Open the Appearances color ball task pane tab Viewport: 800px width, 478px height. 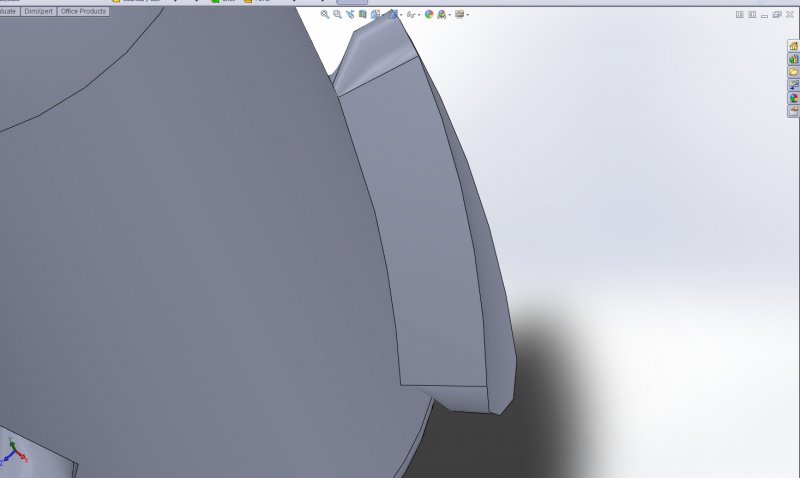point(793,98)
